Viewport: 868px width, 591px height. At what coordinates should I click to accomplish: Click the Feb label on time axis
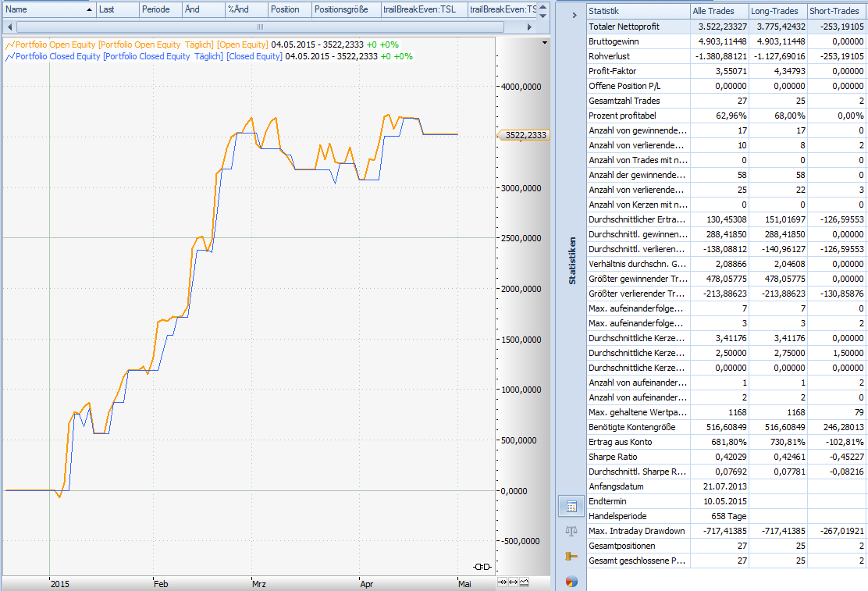pyautogui.click(x=161, y=584)
